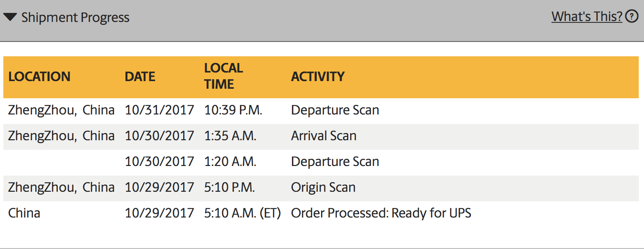Click ZhengZhou, China in the Origin Scan row
The image size is (644, 249).
[61, 187]
